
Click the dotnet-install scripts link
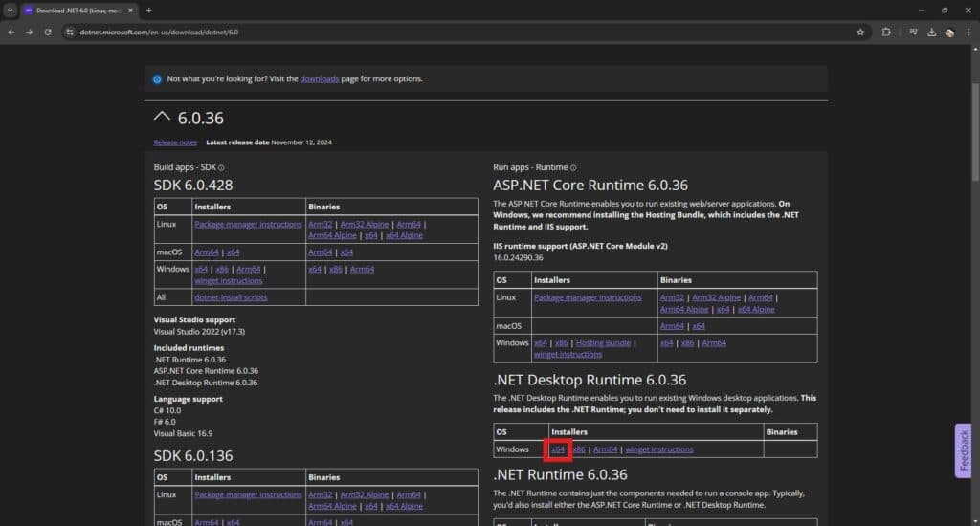click(x=231, y=297)
